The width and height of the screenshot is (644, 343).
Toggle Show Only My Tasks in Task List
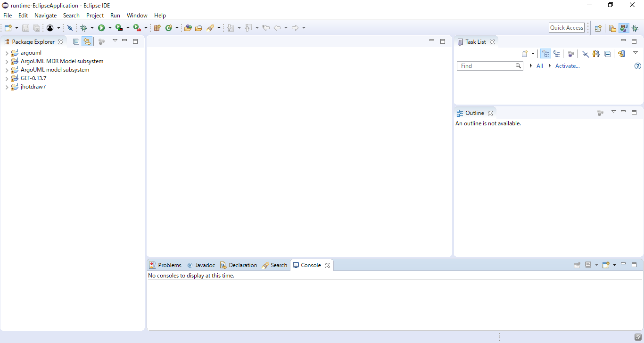[x=596, y=54]
